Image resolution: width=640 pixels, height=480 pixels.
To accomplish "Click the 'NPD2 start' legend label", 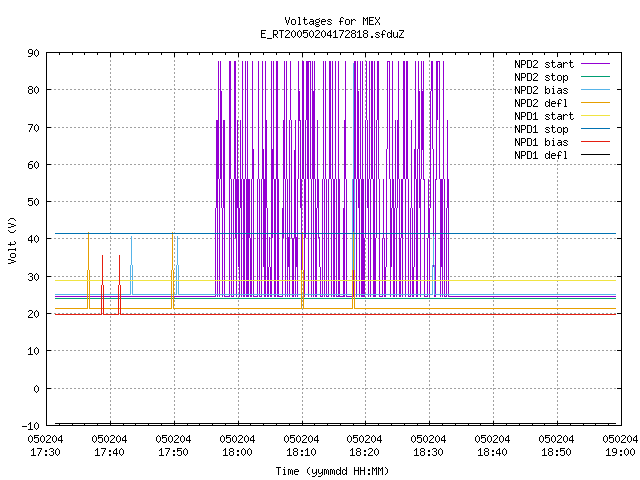I will [544, 64].
